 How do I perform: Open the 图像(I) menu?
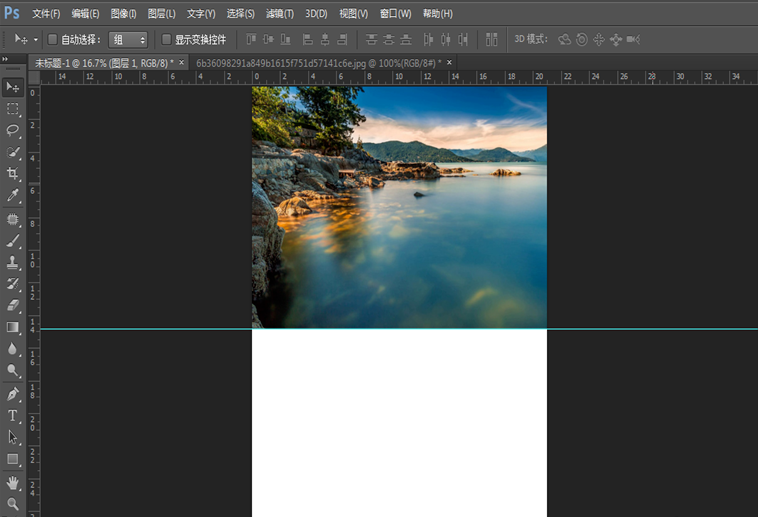tap(123, 14)
